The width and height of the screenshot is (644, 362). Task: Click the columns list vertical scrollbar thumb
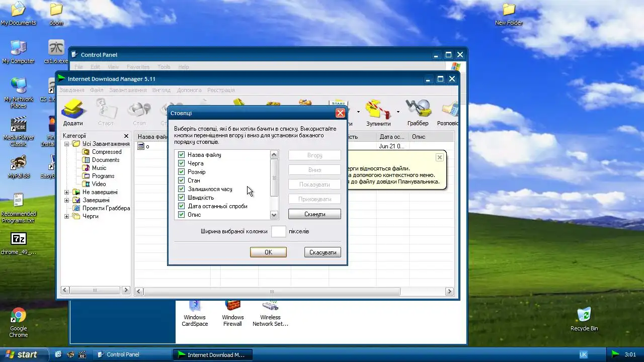pos(274,178)
